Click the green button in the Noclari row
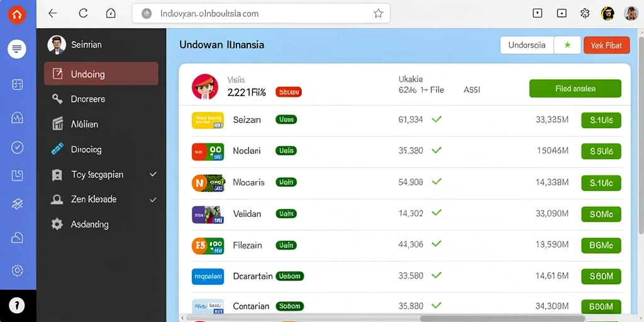This screenshot has width=644, height=322. pos(601,152)
